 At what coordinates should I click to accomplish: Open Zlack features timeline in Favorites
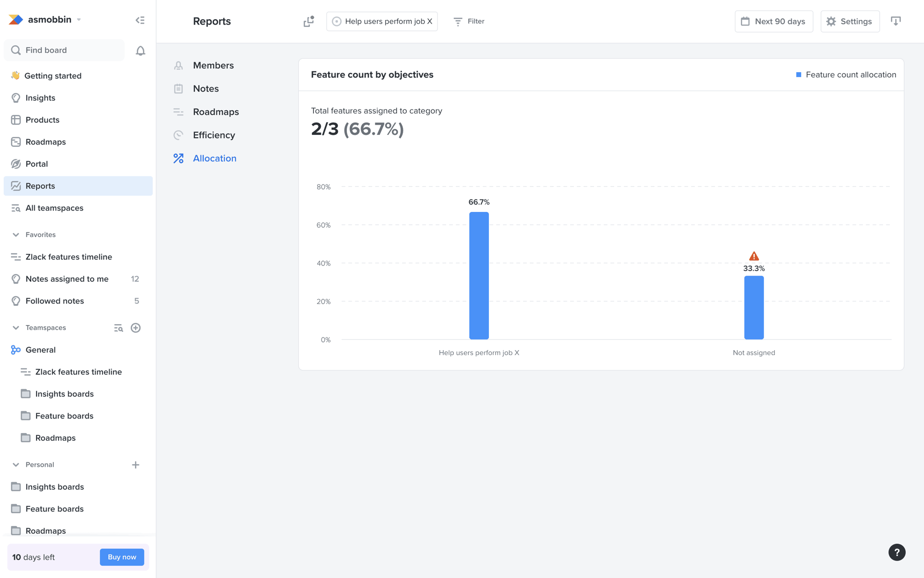click(78, 257)
